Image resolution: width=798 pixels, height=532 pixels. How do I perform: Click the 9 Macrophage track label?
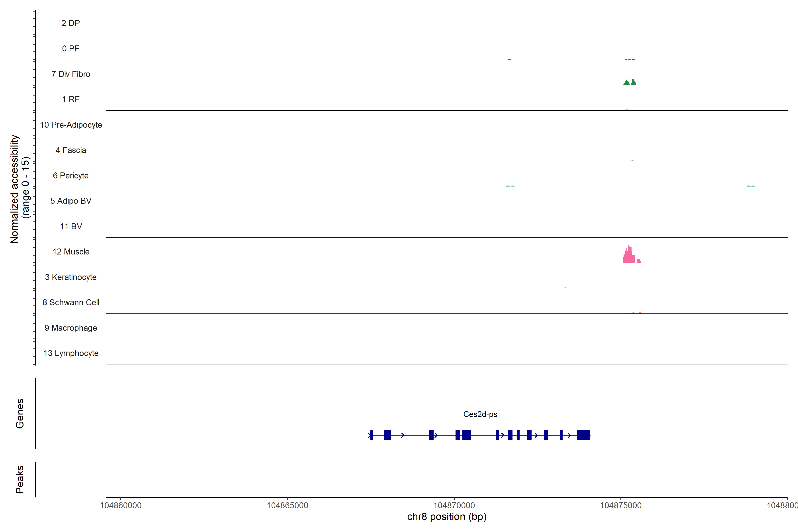click(x=71, y=328)
